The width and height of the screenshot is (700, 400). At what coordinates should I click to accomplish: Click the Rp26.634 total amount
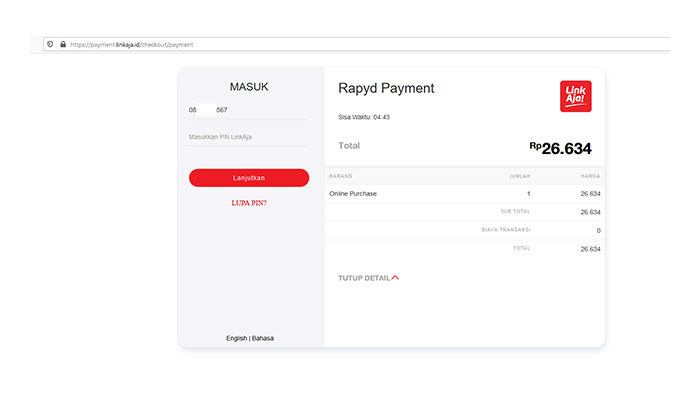point(560,148)
